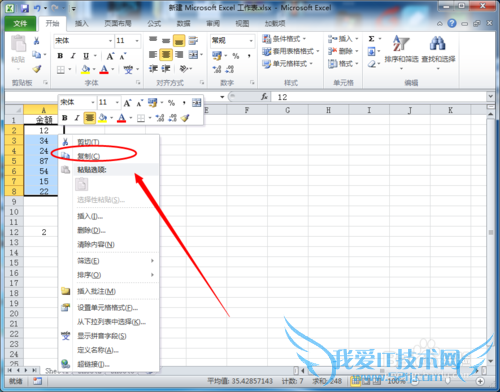Choose 剪切(T) in the context menu
500x392 pixels.
(109, 142)
